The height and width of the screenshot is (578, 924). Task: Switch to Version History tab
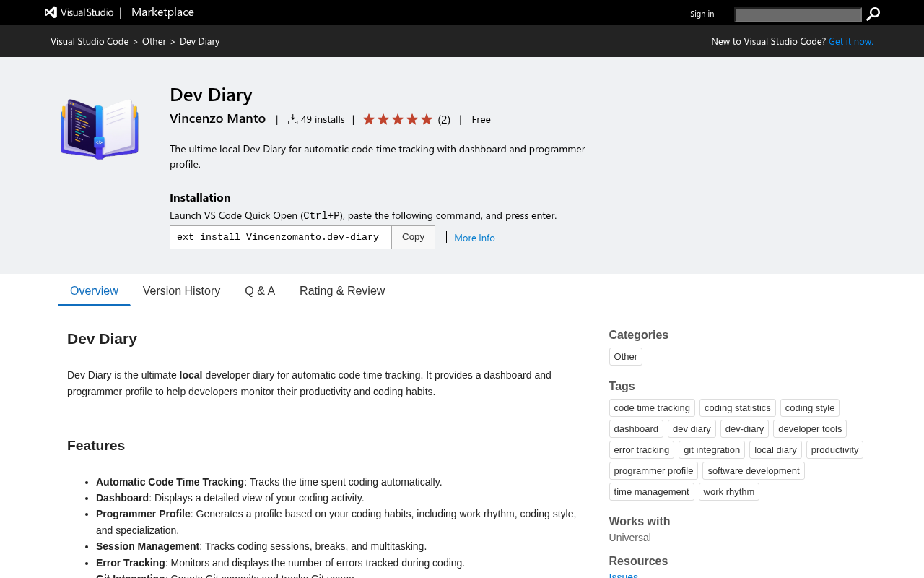click(181, 290)
